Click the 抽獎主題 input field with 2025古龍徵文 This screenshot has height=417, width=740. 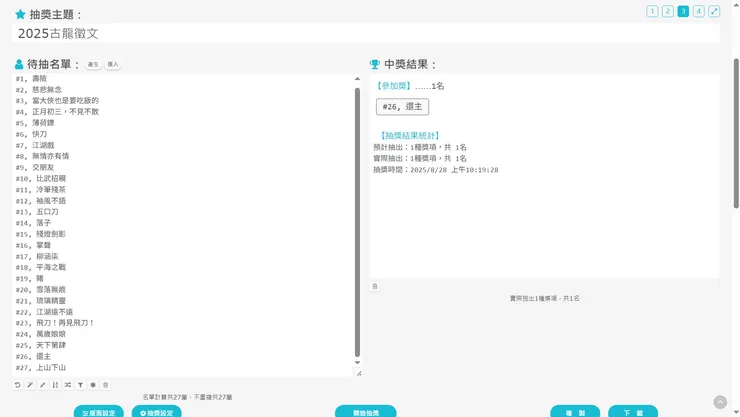pyautogui.click(x=366, y=33)
